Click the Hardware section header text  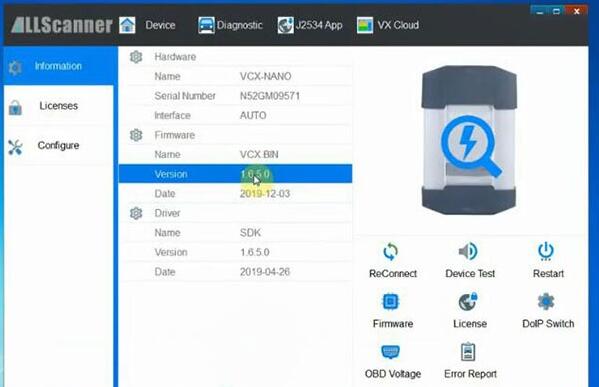tap(175, 57)
